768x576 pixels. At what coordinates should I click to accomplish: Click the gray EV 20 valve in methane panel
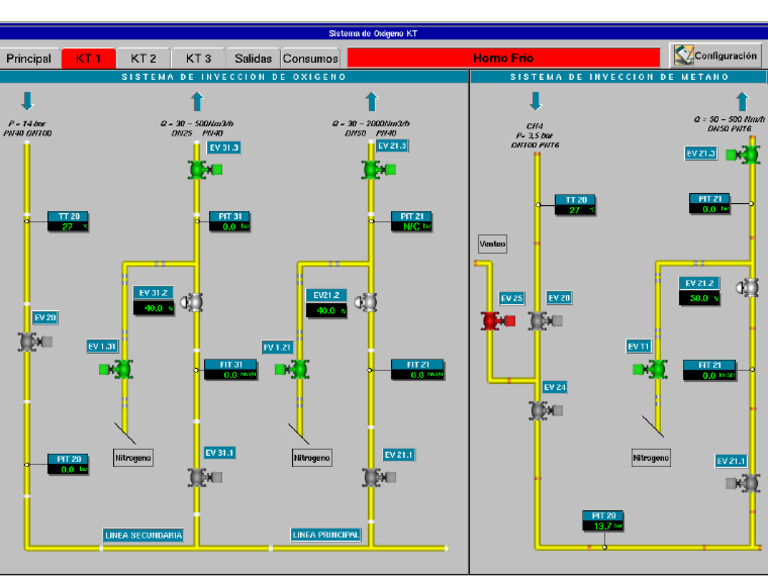pos(545,321)
